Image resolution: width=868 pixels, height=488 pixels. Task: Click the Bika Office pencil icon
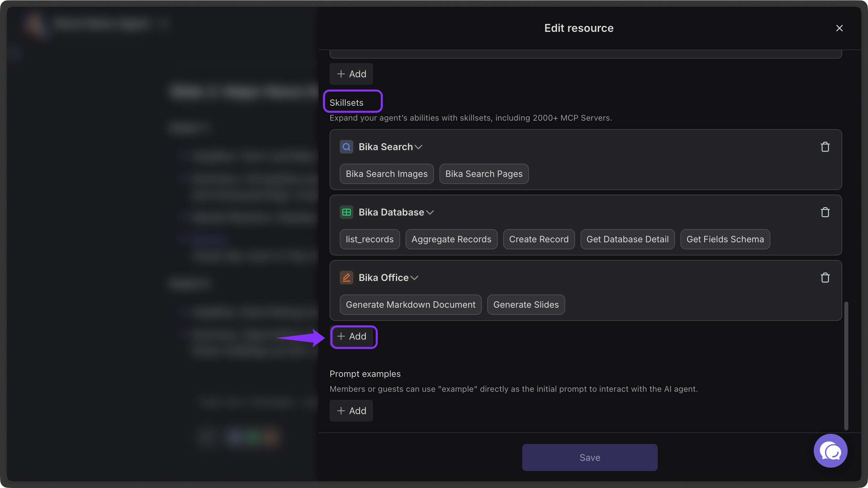(346, 278)
